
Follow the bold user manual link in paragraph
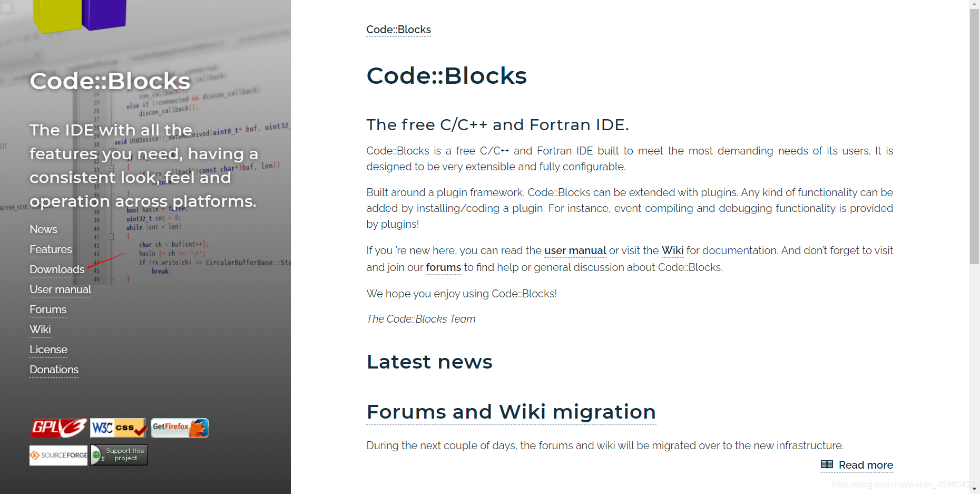[575, 250]
